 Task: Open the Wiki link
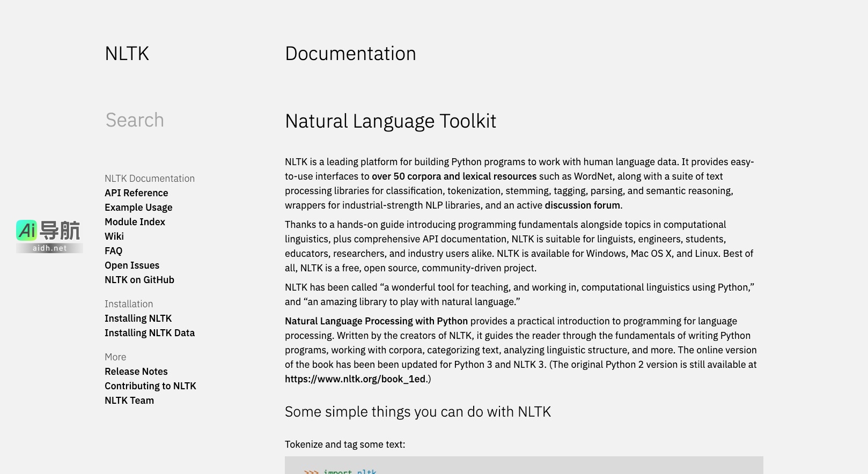(x=114, y=236)
